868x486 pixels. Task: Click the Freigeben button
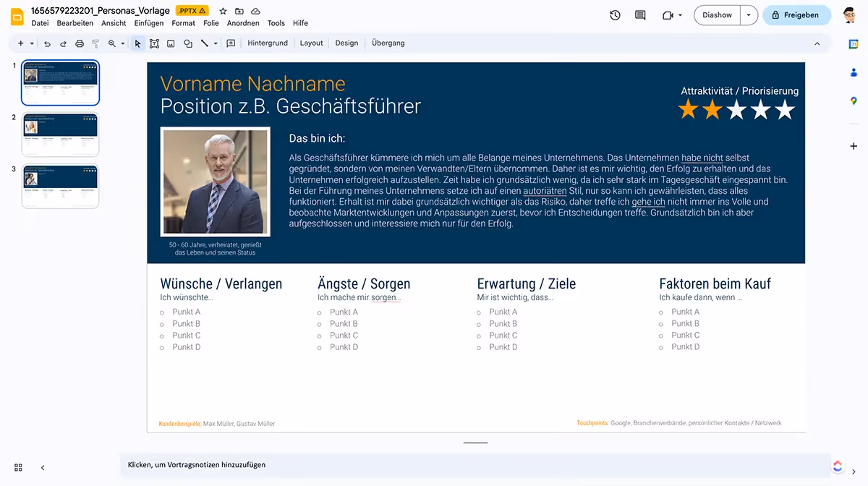796,14
